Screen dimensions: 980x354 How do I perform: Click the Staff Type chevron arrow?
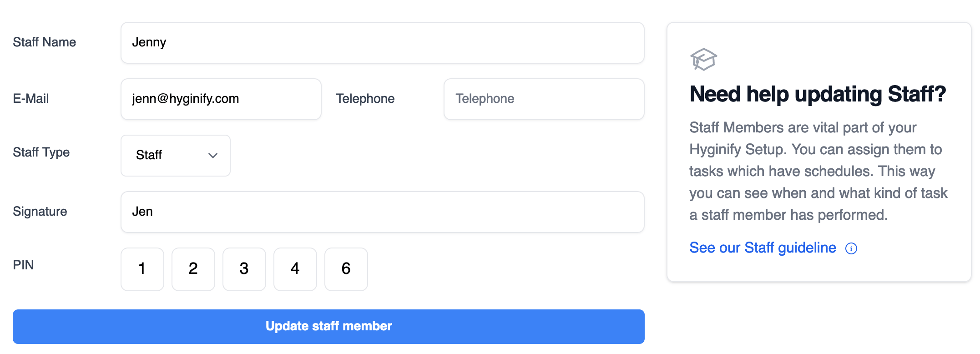(x=212, y=156)
